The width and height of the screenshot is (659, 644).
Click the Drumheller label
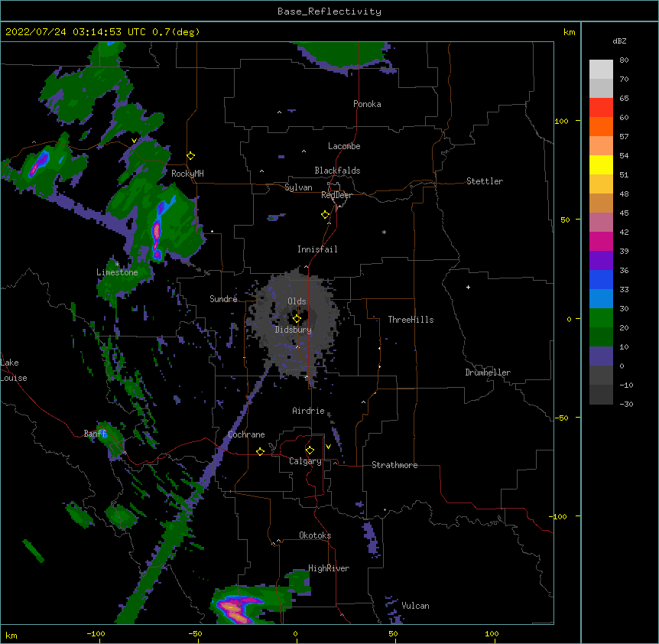pyautogui.click(x=488, y=372)
